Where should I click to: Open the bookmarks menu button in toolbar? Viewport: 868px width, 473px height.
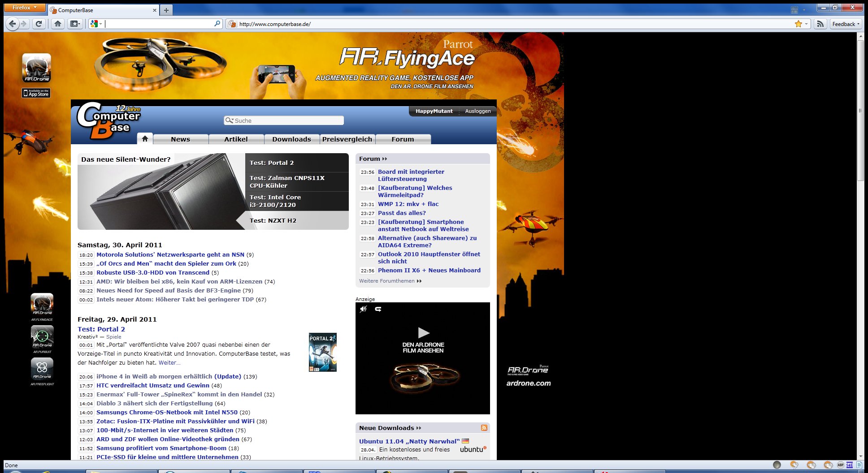[x=75, y=24]
